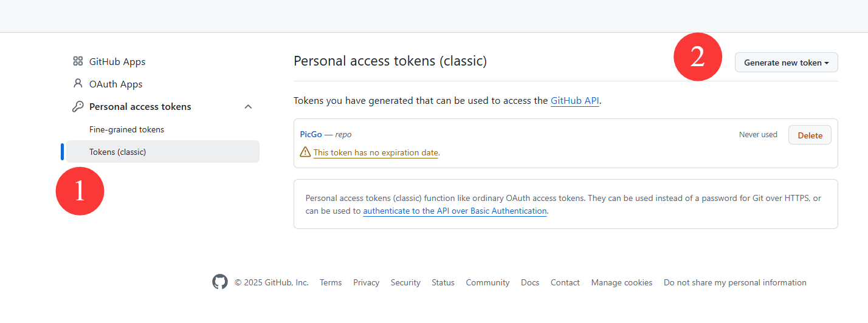Click the no expiration date warning link
This screenshot has width=868, height=323.
tap(376, 152)
